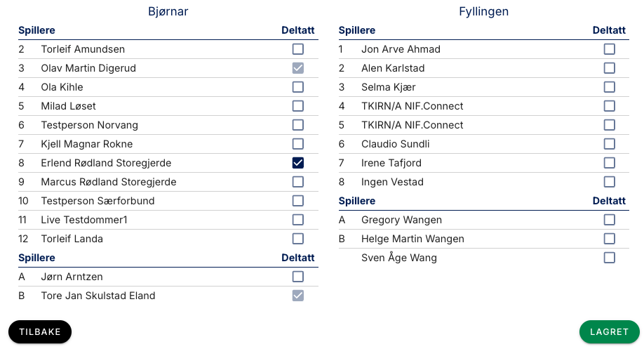Viewport: 644px width, 349px height.
Task: Mark Ola Kihle as participated
Action: pyautogui.click(x=298, y=87)
